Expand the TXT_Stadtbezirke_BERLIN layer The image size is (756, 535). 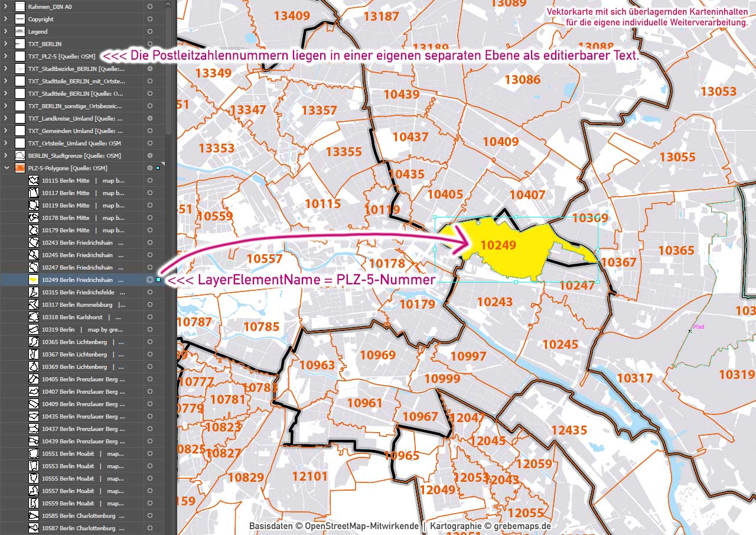[5, 68]
